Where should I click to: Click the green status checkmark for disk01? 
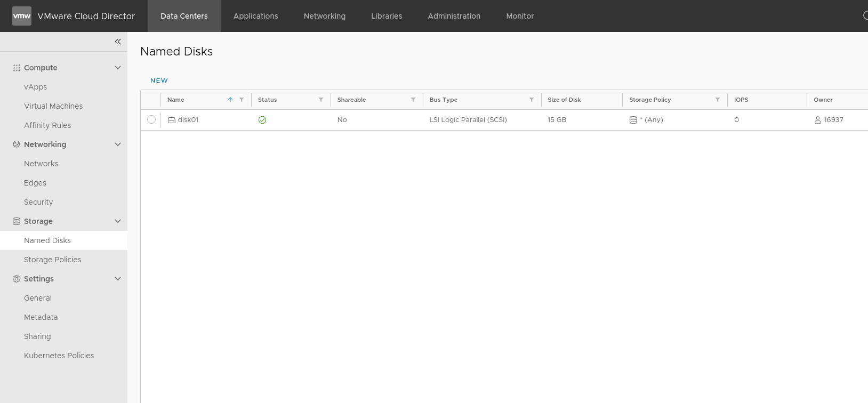coord(262,120)
